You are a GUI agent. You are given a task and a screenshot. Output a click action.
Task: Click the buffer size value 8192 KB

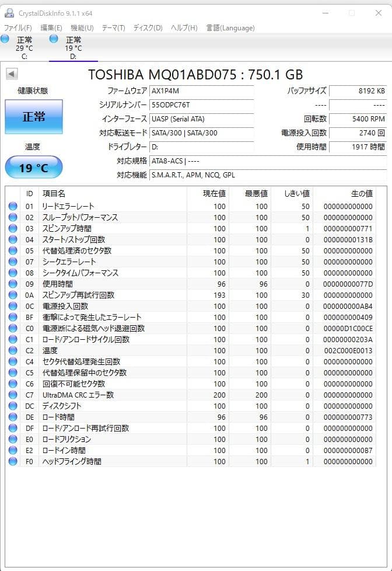point(358,91)
